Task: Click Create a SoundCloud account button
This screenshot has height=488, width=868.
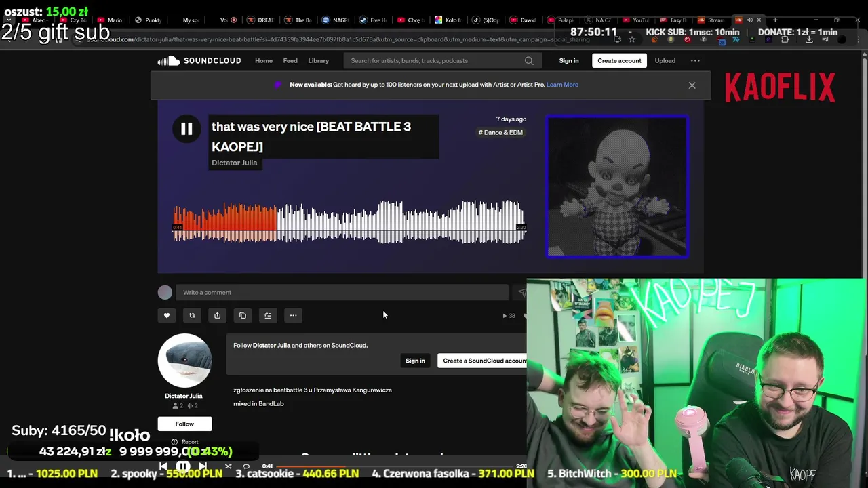Action: (x=483, y=361)
